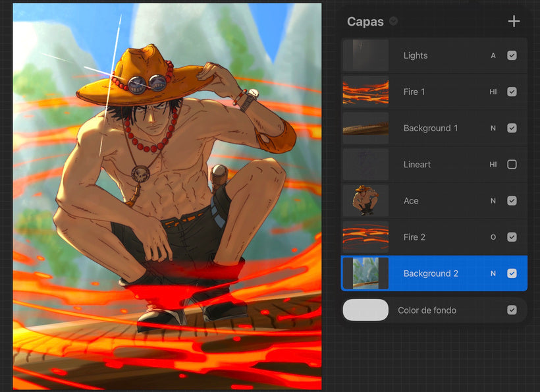540x392 pixels.
Task: Toggle Color de fondo visibility checkbox
Action: click(x=512, y=310)
